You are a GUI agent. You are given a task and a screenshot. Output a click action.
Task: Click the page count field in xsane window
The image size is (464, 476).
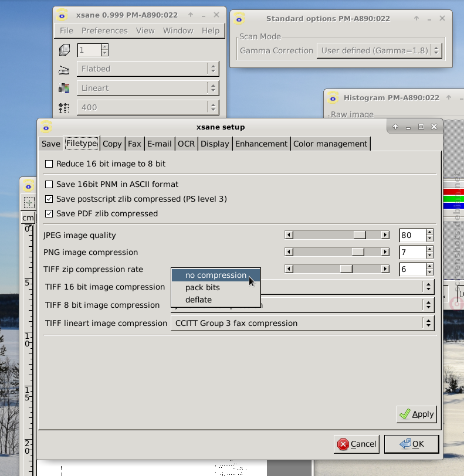[x=89, y=50]
